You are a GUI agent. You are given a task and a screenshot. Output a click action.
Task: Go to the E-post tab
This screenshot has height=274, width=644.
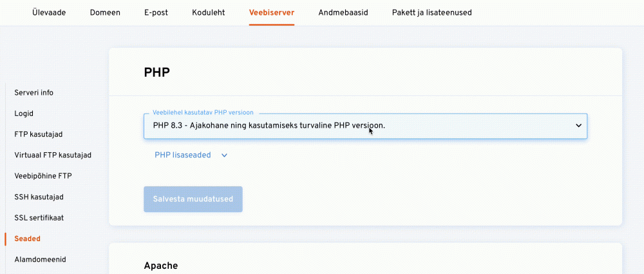click(156, 12)
